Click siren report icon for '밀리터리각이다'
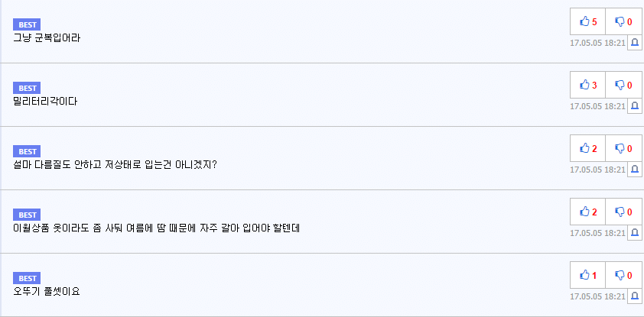Screen dimensions: 644x317 tap(635, 106)
